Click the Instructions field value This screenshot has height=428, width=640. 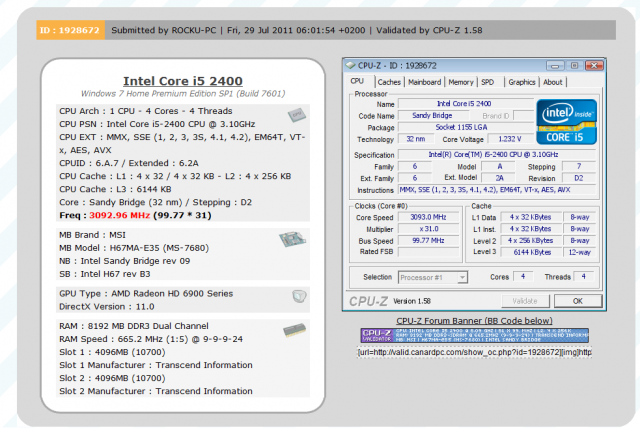tap(496, 190)
